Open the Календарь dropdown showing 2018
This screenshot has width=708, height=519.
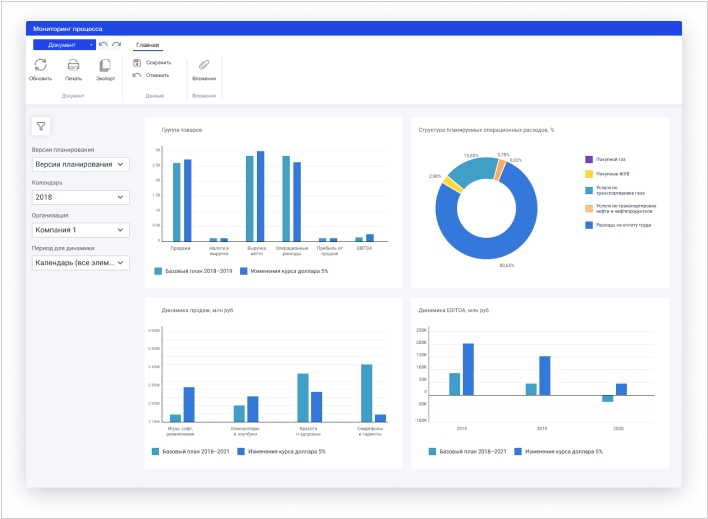point(80,197)
